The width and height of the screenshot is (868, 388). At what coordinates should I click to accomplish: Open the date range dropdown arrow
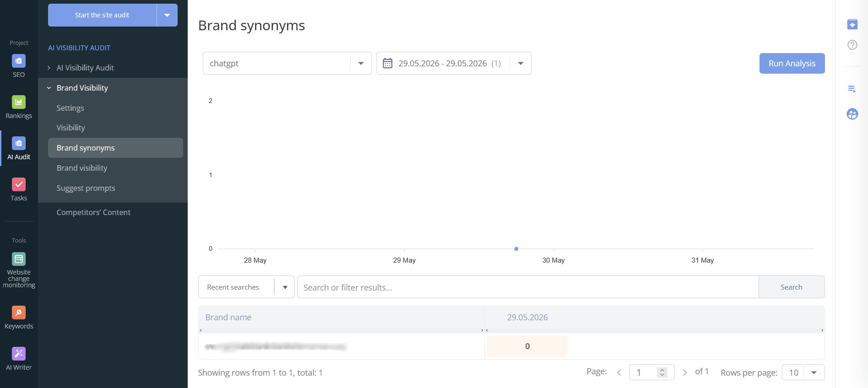tap(521, 63)
